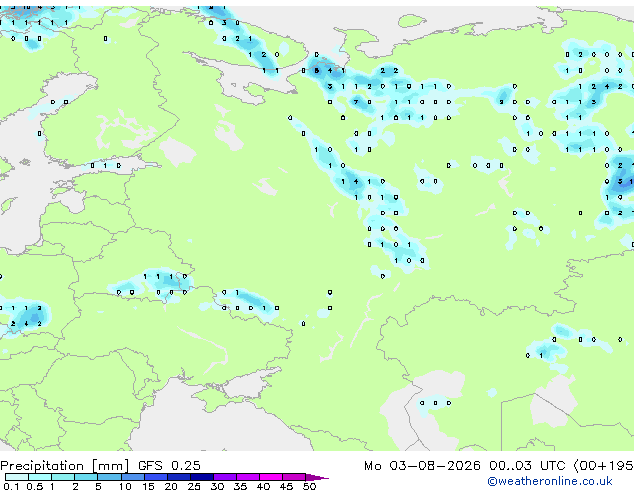The image size is (634, 490).
Task: Choose the 15 mm legend swatch
Action: coord(155,477)
